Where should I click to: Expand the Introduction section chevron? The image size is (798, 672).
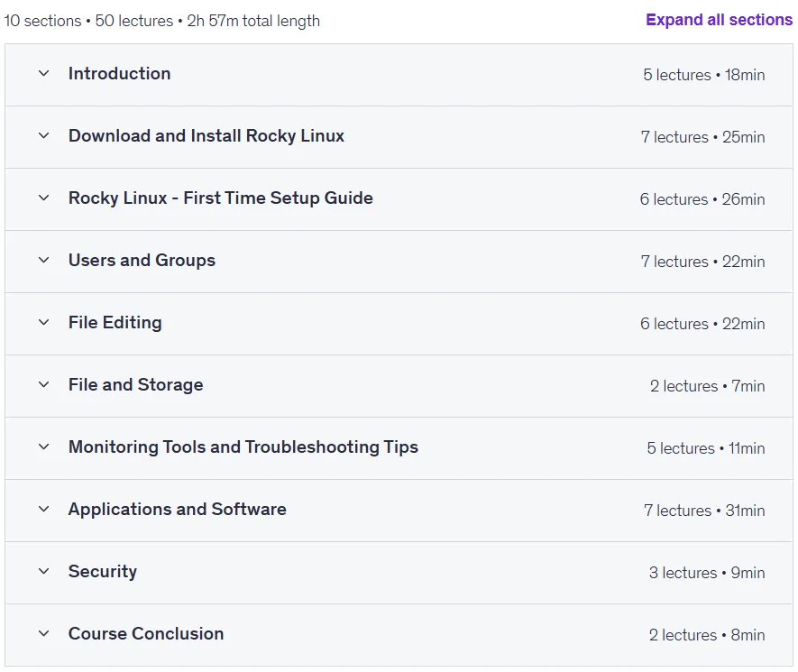tap(44, 73)
